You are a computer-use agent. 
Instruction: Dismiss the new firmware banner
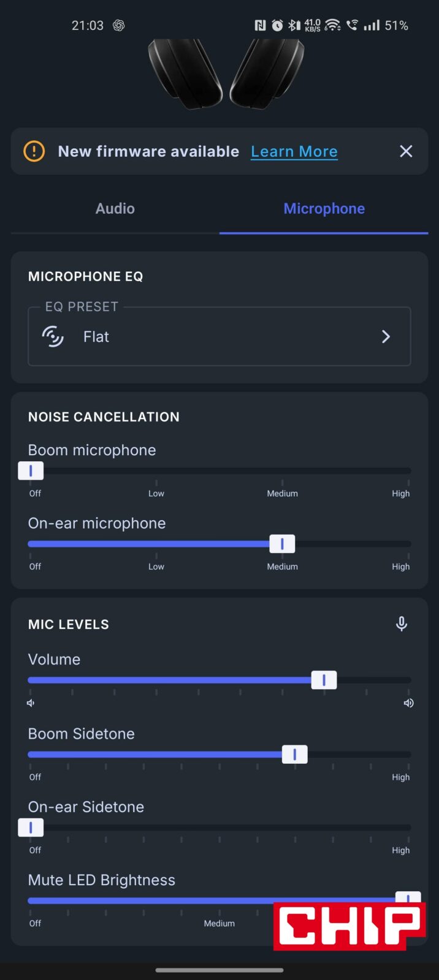pyautogui.click(x=406, y=151)
